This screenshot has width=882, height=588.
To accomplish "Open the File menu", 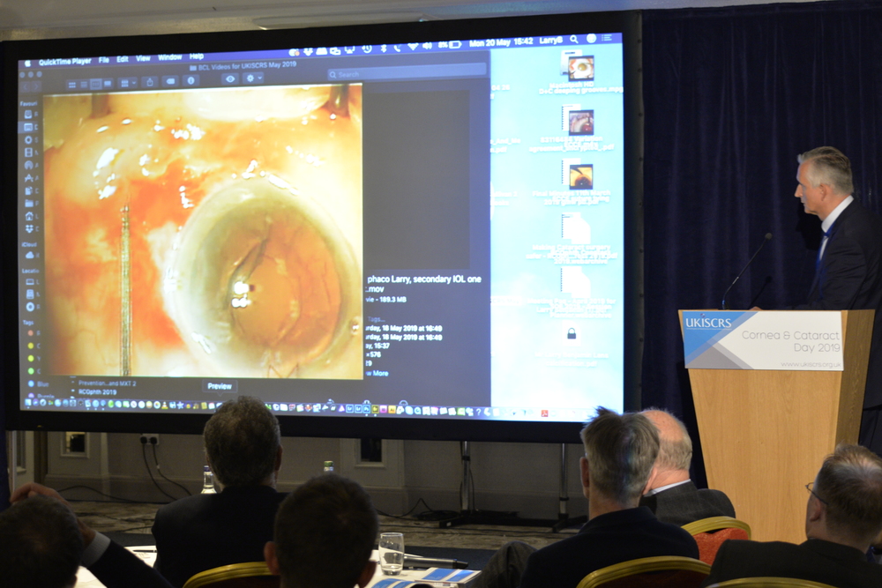I will pyautogui.click(x=104, y=60).
